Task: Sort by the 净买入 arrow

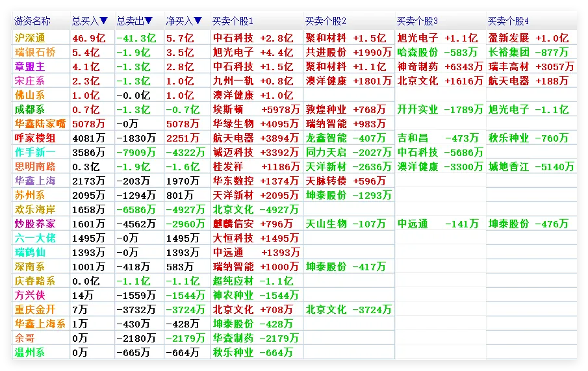Action: pyautogui.click(x=198, y=21)
